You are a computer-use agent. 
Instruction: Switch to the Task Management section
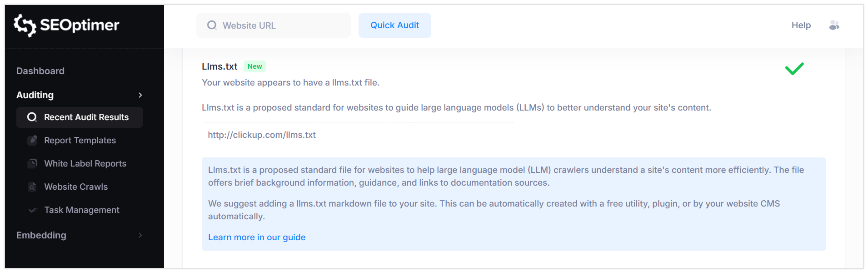pyautogui.click(x=81, y=210)
